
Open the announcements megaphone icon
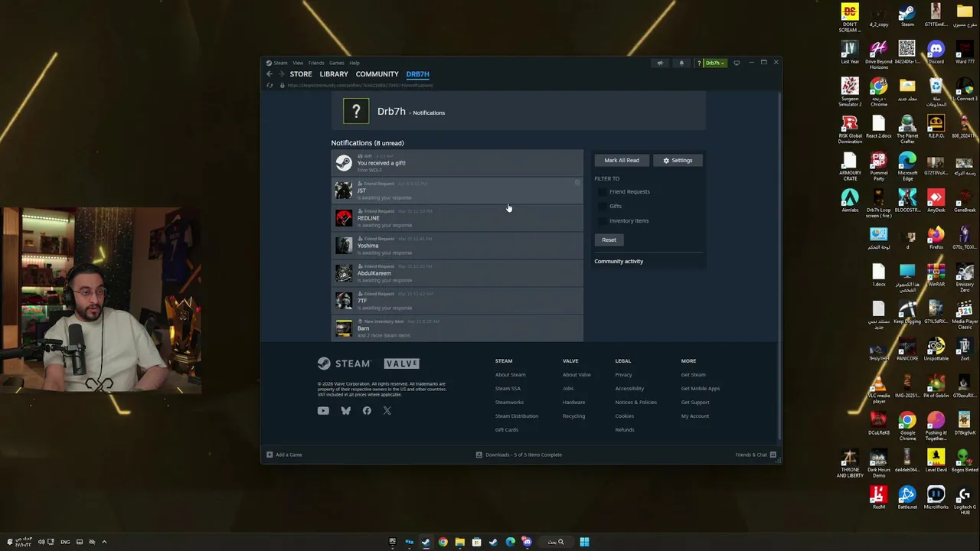pos(660,63)
